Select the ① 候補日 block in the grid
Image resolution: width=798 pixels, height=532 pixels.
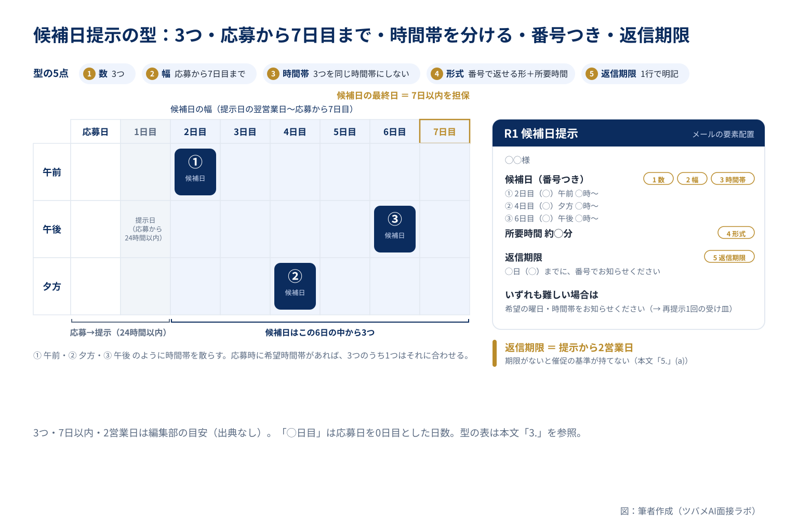195,172
